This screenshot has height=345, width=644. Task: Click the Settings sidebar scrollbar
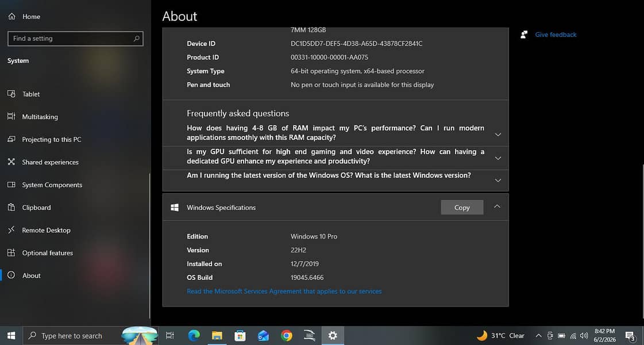[149, 246]
